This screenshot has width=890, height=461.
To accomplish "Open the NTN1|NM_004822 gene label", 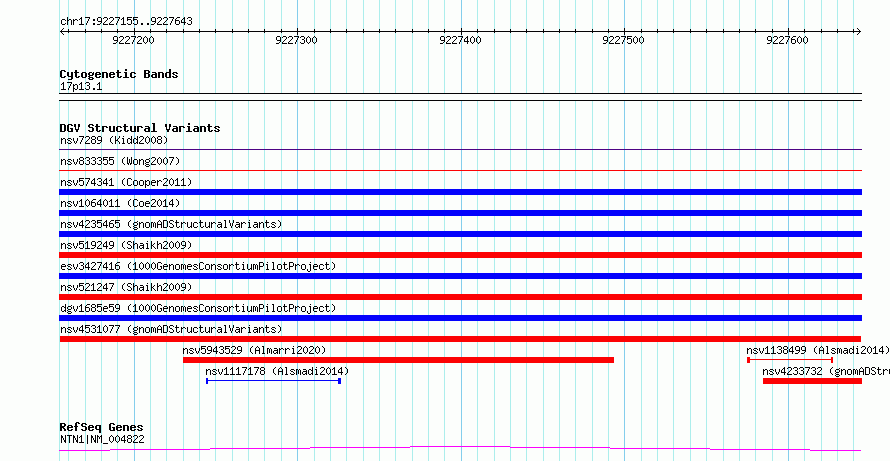I will (x=102, y=439).
